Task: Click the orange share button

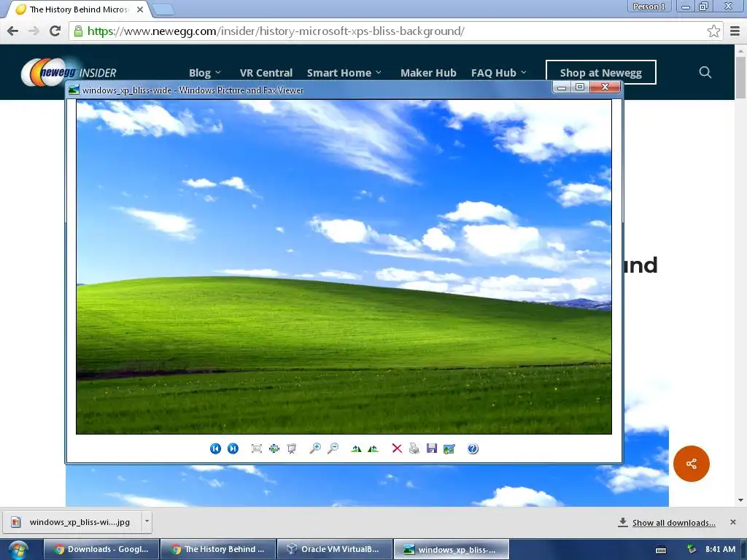Action: point(692,464)
